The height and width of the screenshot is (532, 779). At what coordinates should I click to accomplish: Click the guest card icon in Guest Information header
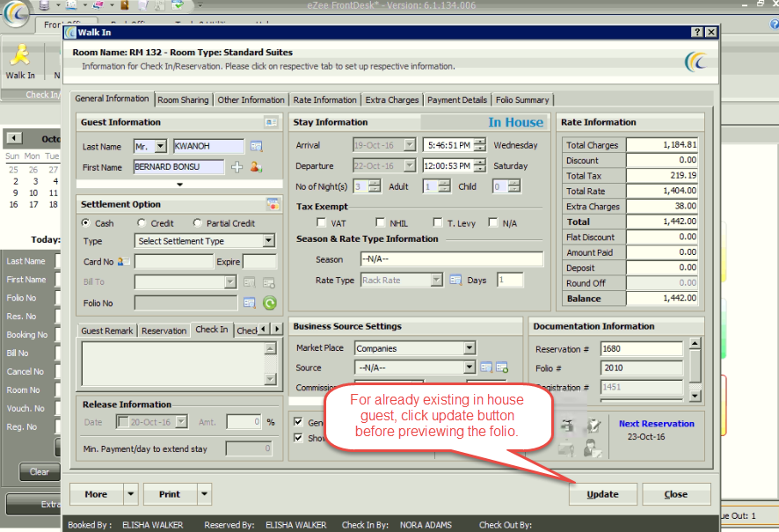pyautogui.click(x=271, y=122)
